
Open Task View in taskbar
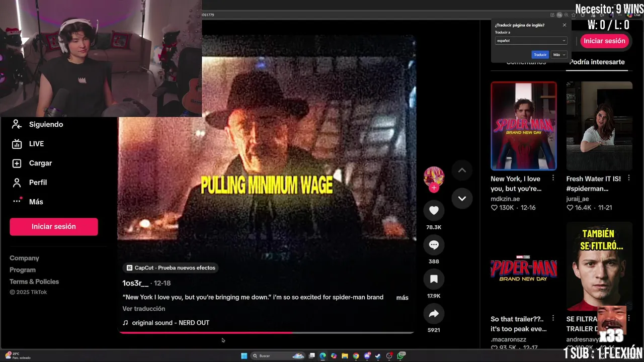(x=312, y=356)
